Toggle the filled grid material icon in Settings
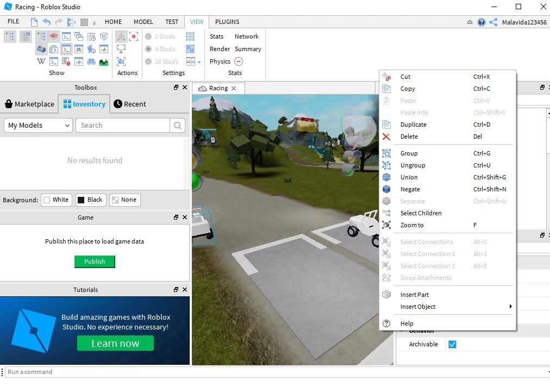This screenshot has height=392, width=550. pos(190,49)
